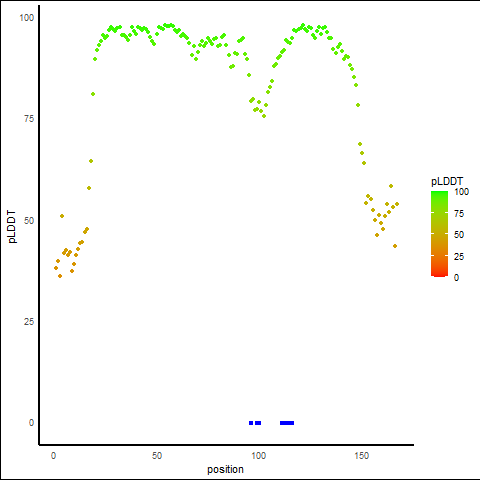The image size is (480, 480).
Task: Click the legend title pLDDT
Action: [447, 181]
